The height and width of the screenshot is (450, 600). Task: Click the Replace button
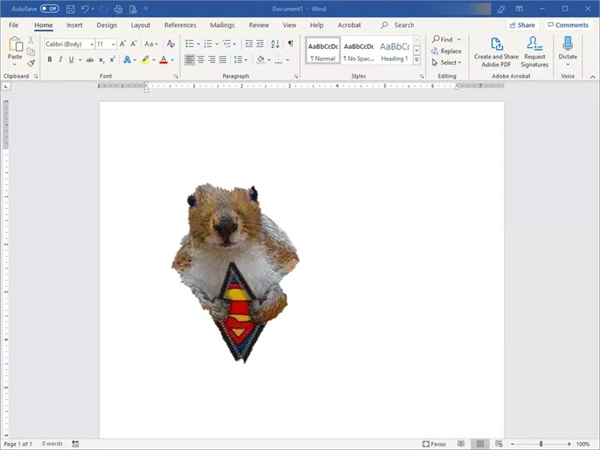click(x=446, y=51)
